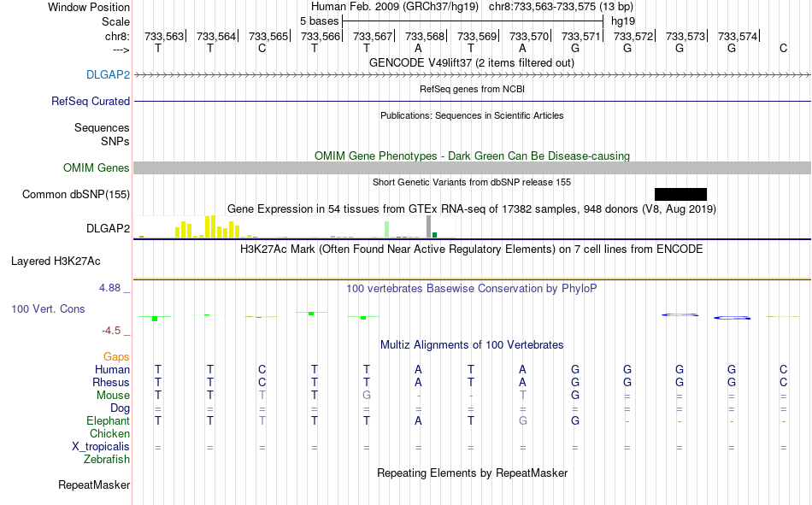Screen dimensions: 812x505
Task: Click the OMIM Gene Phenotypes title
Action: click(472, 156)
